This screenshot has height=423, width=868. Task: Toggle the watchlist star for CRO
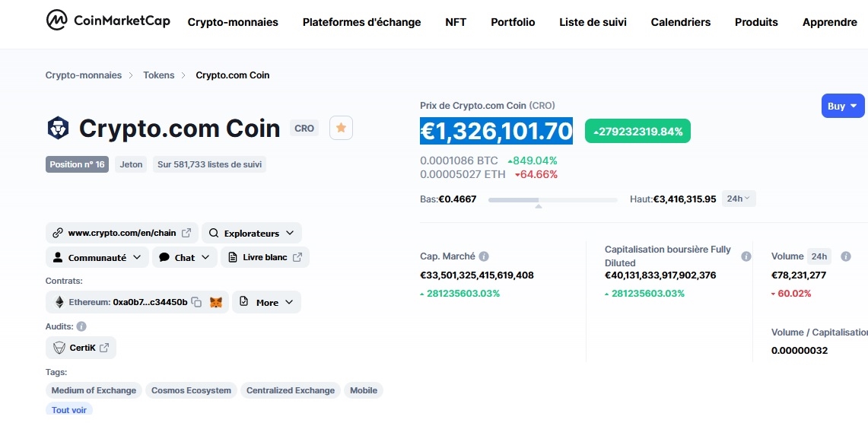pyautogui.click(x=341, y=128)
